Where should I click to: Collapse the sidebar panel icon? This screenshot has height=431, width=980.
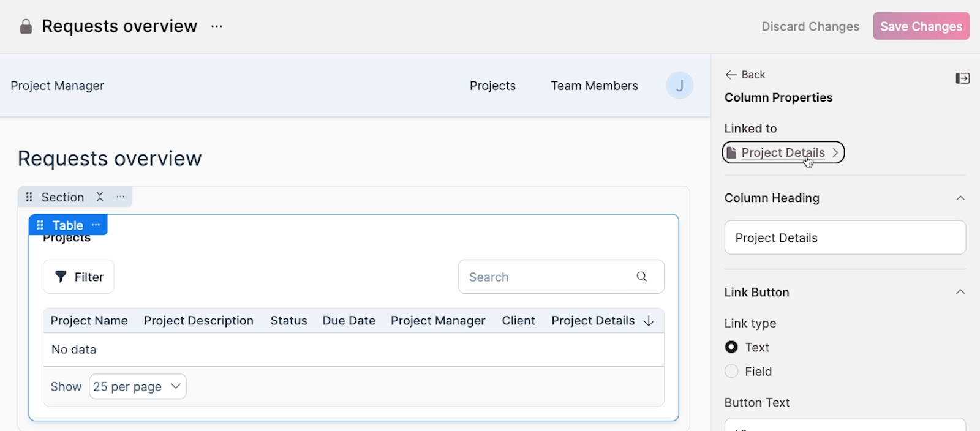(x=962, y=78)
